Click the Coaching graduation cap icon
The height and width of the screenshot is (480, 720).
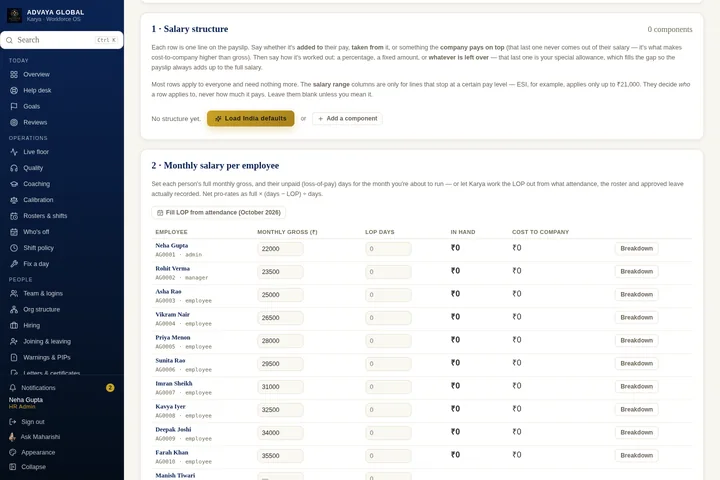(14, 184)
